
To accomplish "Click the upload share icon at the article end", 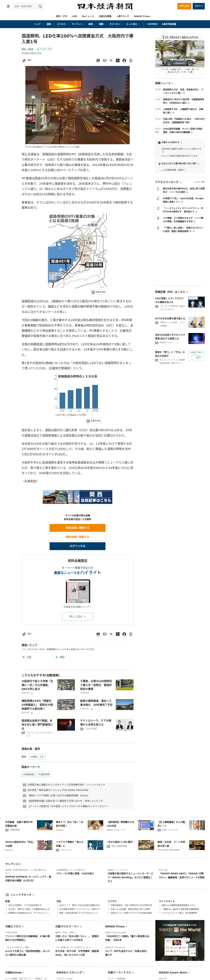I will click(x=131, y=634).
